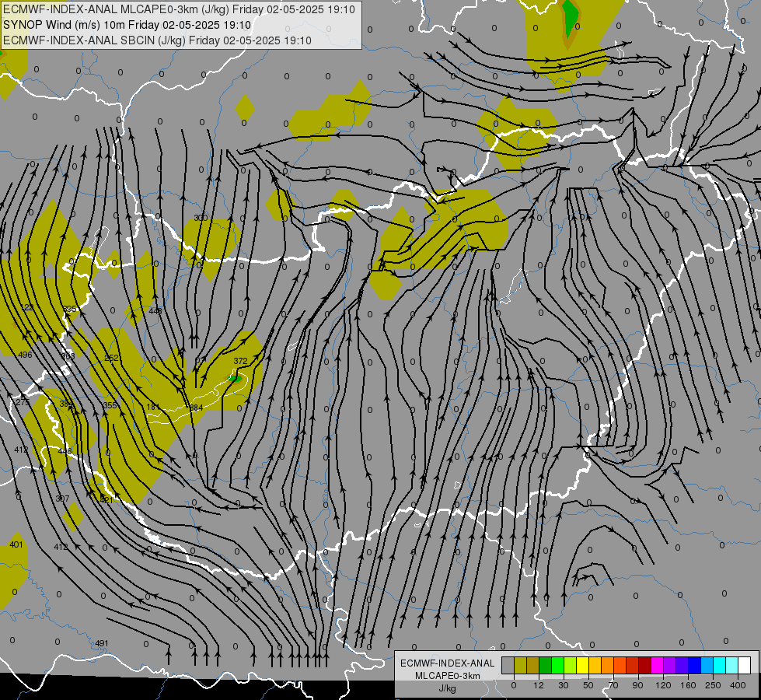The width and height of the screenshot is (761, 700).
Task: Click the 181 value on the map
Action: click(153, 407)
